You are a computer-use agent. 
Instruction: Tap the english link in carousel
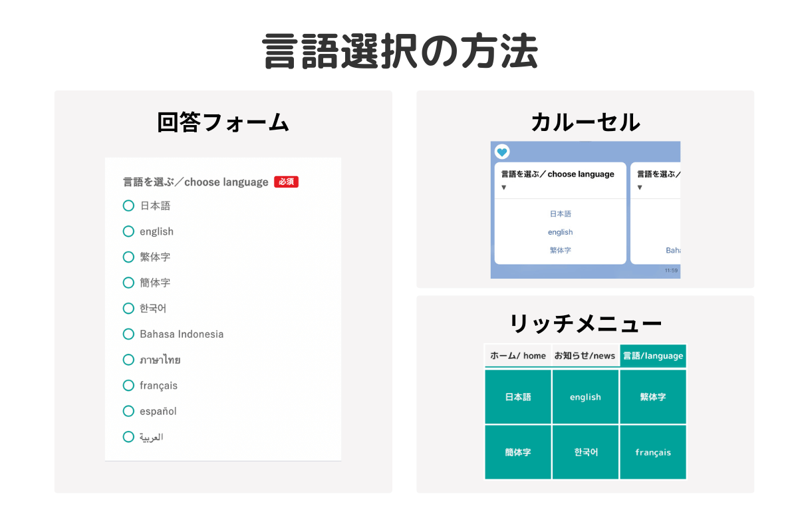(x=560, y=232)
